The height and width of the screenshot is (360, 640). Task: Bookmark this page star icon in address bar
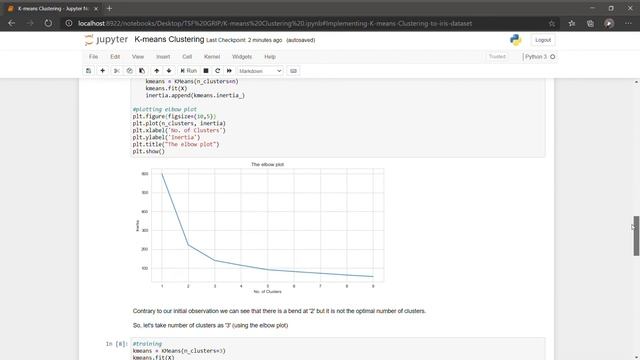tap(552, 24)
